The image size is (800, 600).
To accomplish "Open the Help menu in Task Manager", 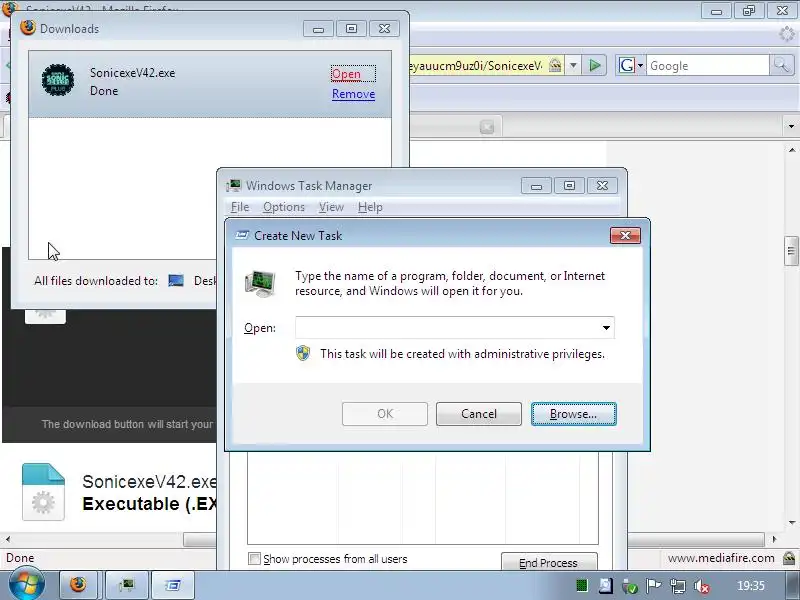I will tap(370, 207).
